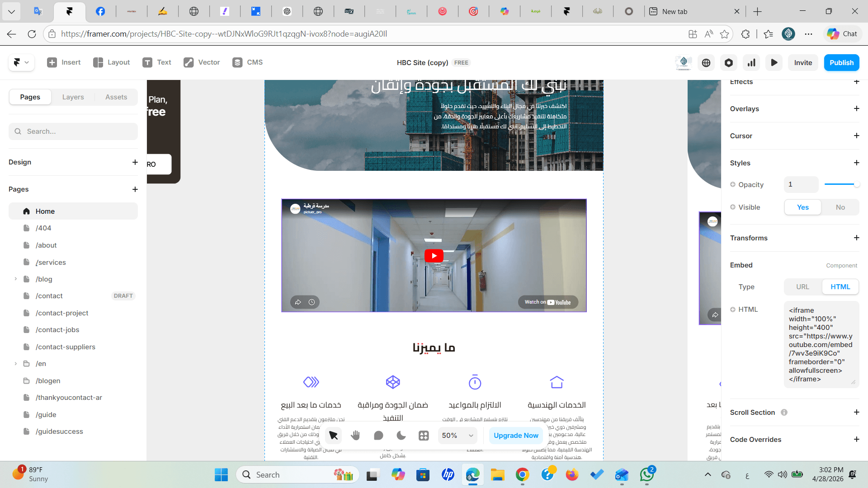
Task: Click the Upgrade Now button
Action: [516, 436]
